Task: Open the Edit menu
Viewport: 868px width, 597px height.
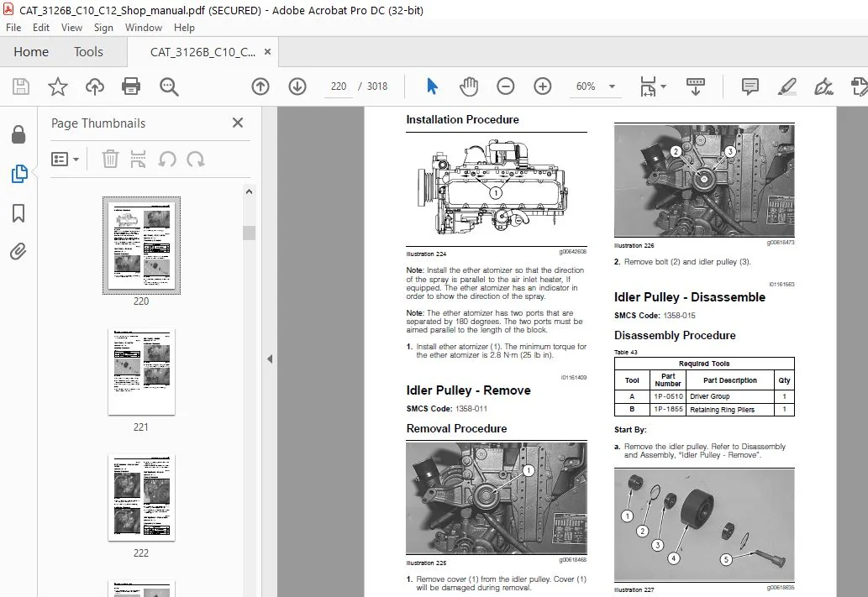Action: [x=41, y=28]
